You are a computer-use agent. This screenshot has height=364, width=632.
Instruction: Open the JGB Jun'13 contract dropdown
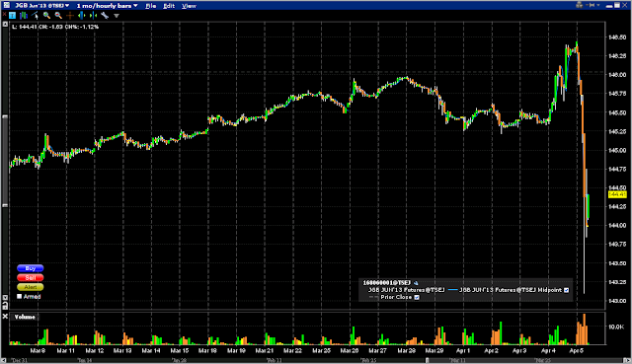pos(41,6)
